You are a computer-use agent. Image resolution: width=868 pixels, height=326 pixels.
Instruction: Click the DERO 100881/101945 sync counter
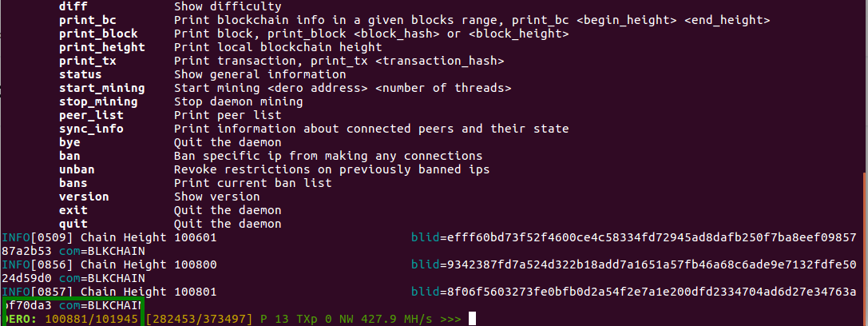(70, 319)
